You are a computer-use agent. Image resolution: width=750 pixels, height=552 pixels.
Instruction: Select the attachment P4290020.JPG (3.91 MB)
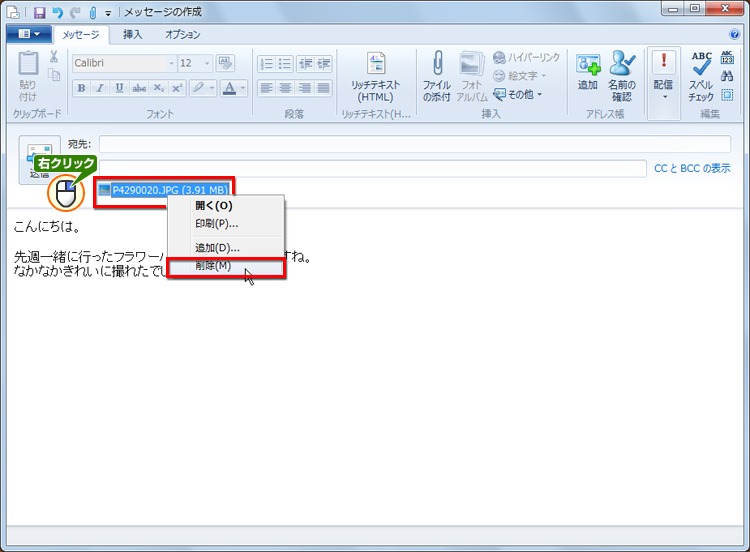pos(164,190)
